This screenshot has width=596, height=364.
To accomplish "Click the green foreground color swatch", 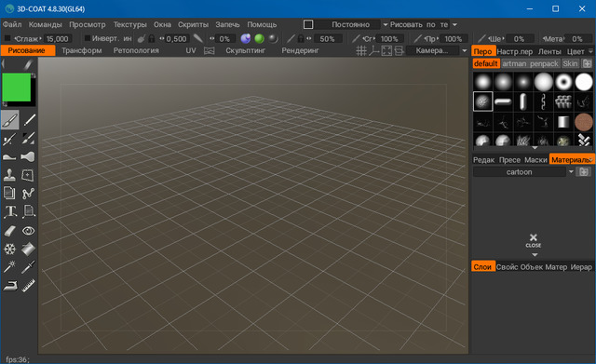I will coord(17,88).
